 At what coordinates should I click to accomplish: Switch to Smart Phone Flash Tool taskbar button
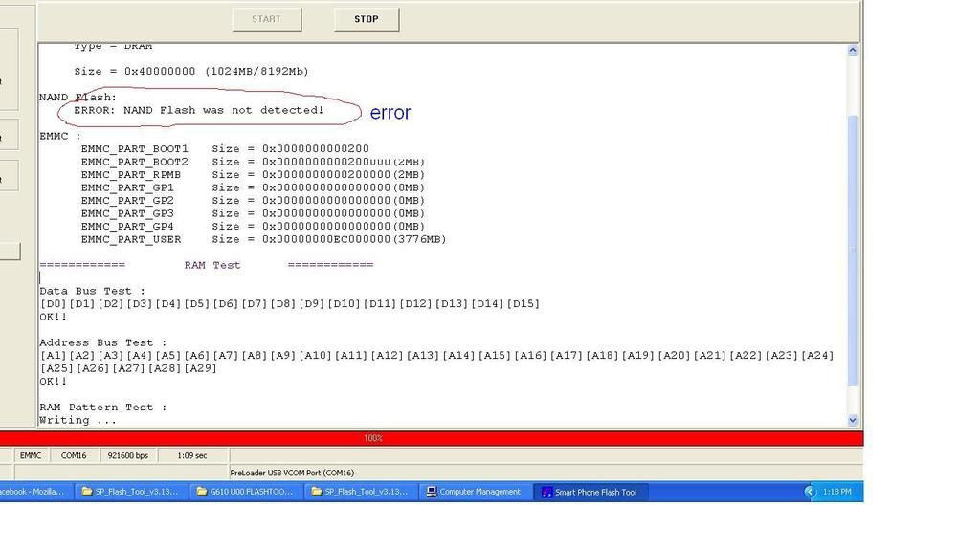pyautogui.click(x=590, y=492)
